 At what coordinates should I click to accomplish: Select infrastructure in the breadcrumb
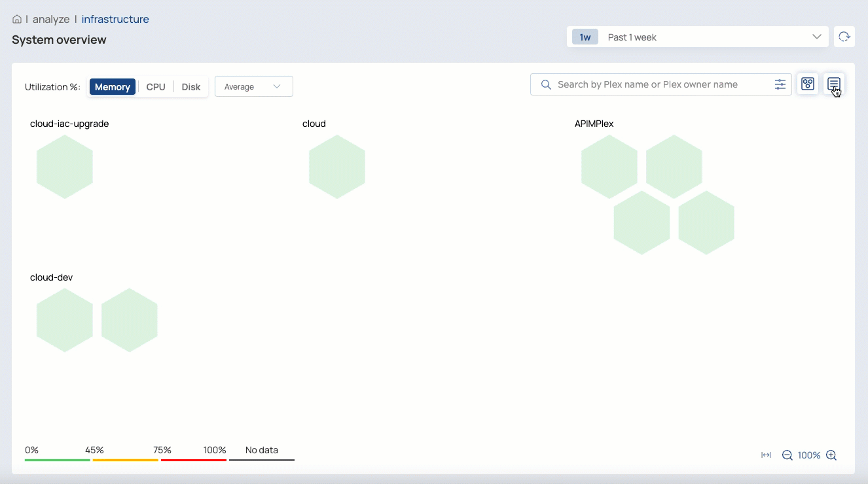click(115, 19)
